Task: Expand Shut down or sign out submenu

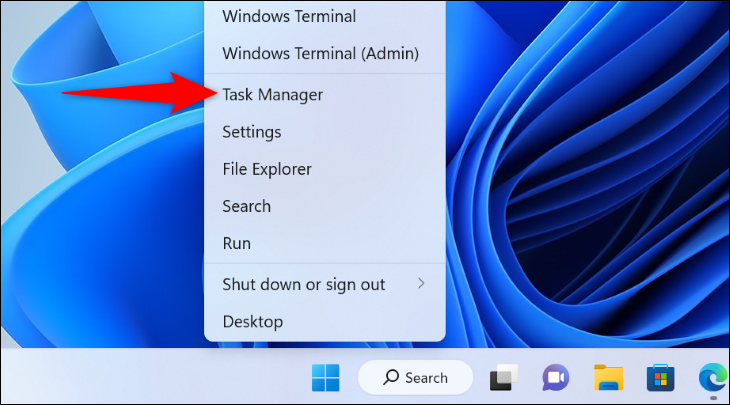Action: pos(324,284)
